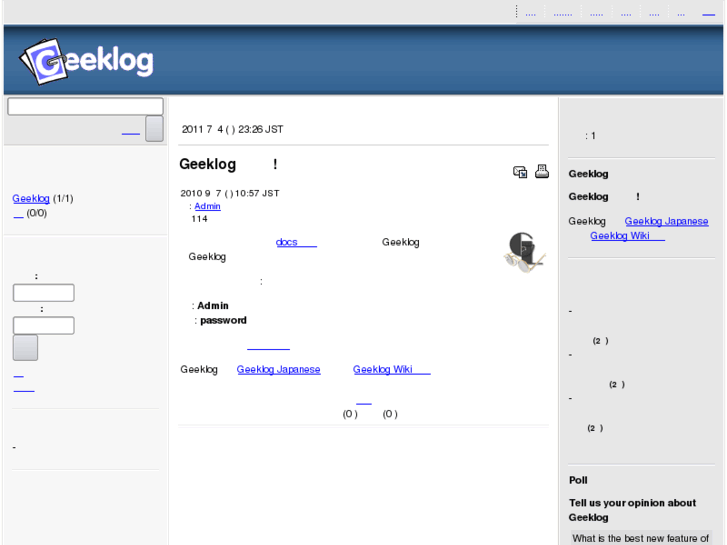Focus the username field in login block
Image resolution: width=727 pixels, height=545 pixels.
[x=44, y=293]
